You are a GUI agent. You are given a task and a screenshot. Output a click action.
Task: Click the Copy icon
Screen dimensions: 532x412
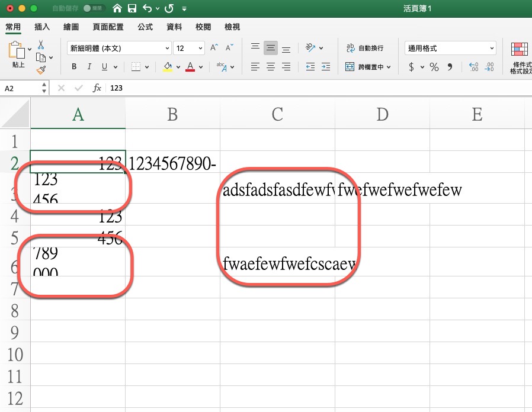[41, 57]
